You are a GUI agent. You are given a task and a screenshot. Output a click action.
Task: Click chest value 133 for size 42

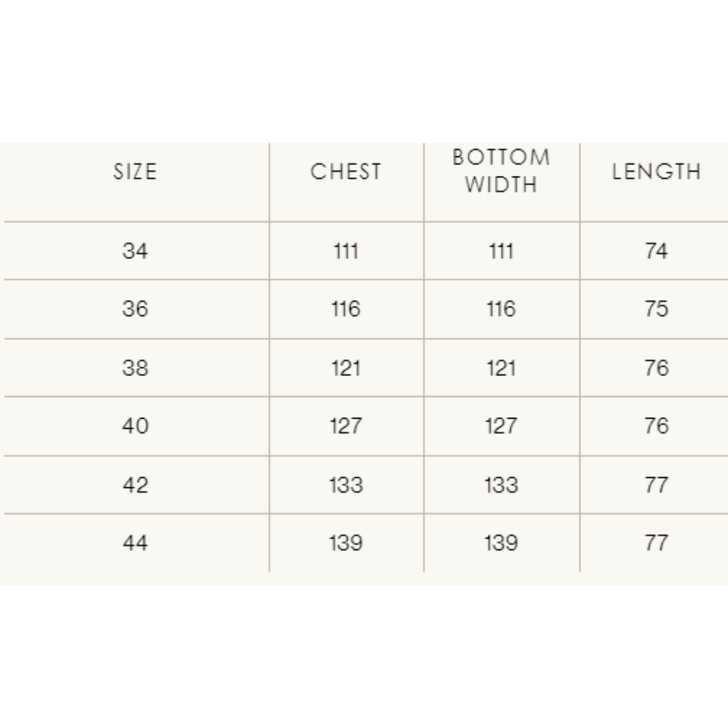pyautogui.click(x=346, y=485)
